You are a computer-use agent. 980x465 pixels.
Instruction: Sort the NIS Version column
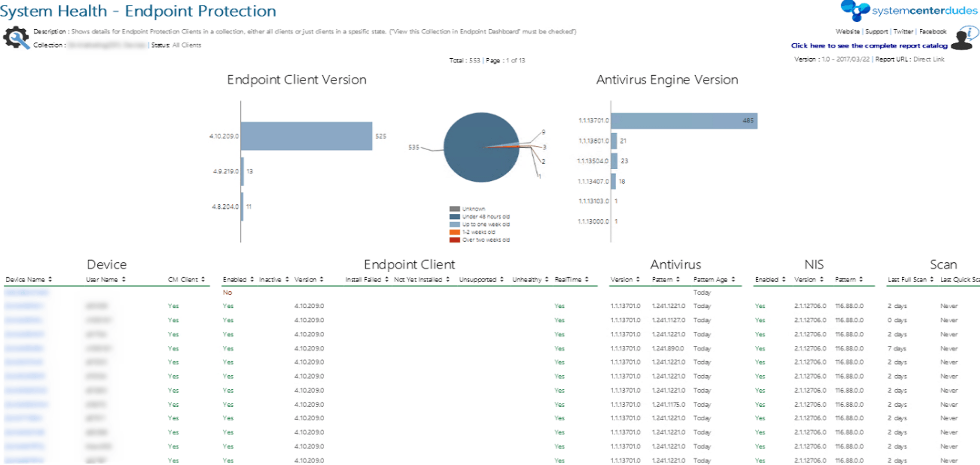[x=822, y=280]
